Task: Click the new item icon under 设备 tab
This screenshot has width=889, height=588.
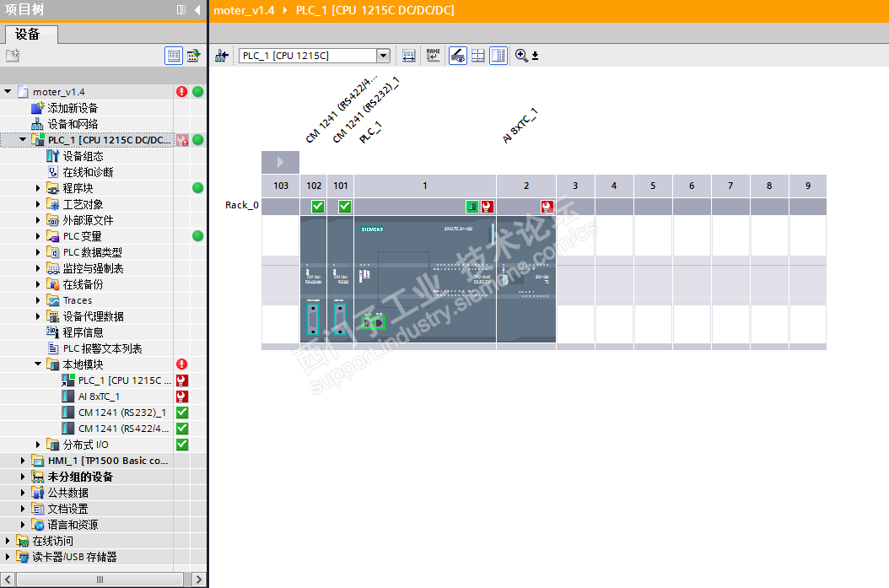Action: click(x=13, y=56)
